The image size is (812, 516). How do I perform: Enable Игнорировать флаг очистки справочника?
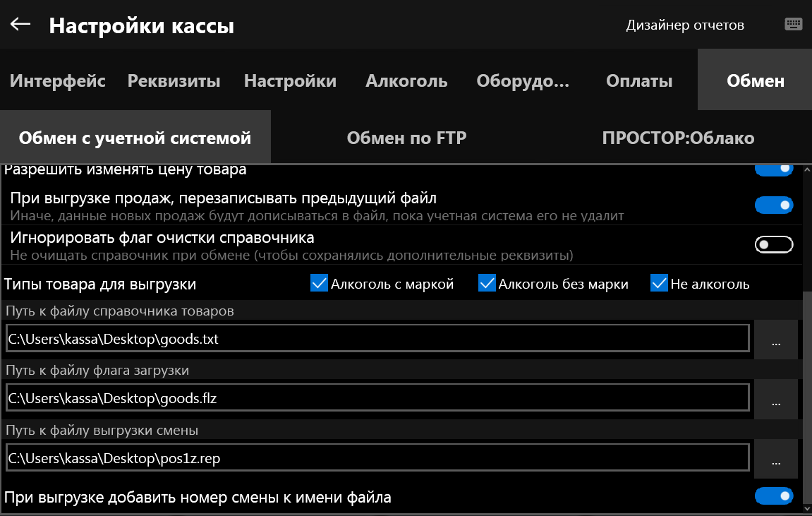tap(774, 244)
